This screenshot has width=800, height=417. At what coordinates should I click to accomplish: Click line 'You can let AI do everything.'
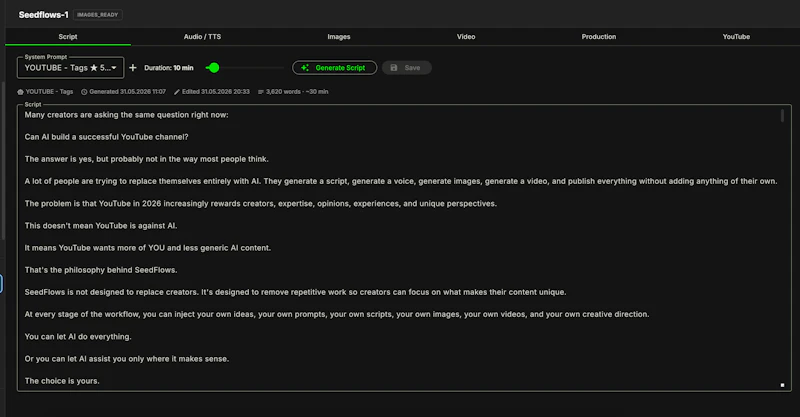coord(78,337)
